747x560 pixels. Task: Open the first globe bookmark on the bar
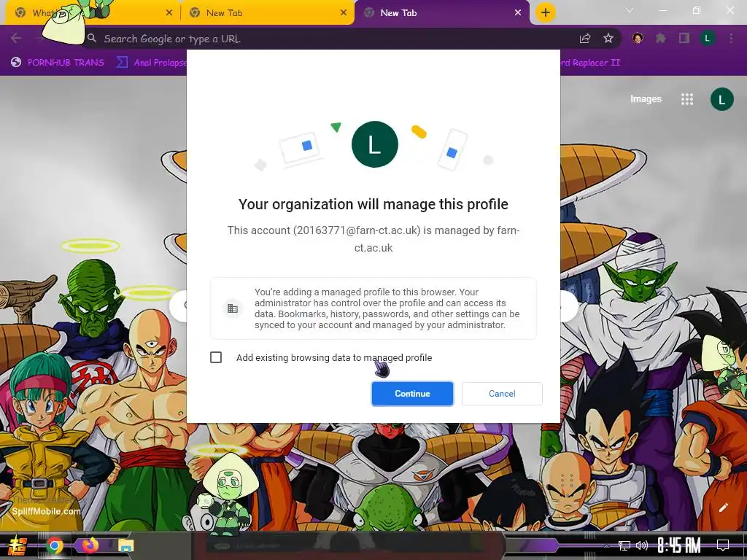(x=58, y=63)
